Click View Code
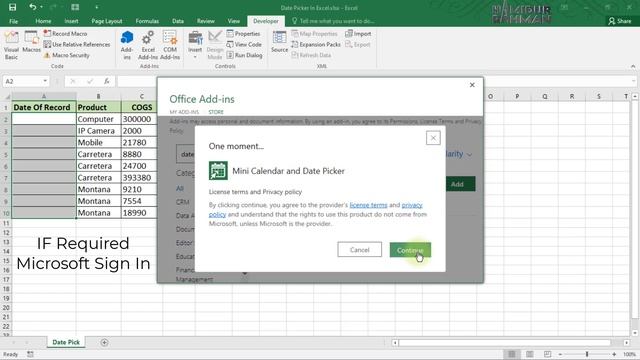The image size is (640, 360). 244,44
